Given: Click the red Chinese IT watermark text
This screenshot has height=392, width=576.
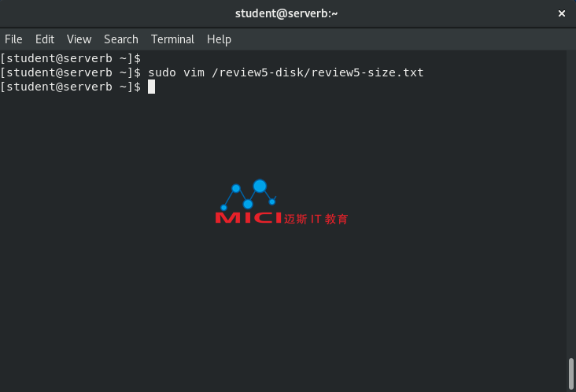Looking at the screenshot, I should [x=316, y=219].
